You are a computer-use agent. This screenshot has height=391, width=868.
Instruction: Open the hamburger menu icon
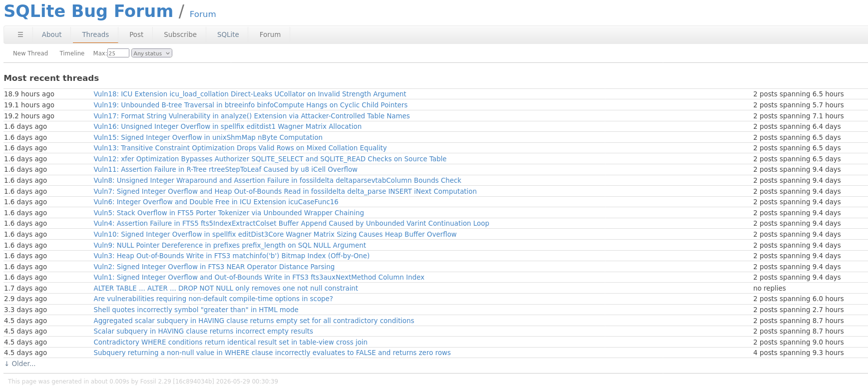[x=20, y=34]
